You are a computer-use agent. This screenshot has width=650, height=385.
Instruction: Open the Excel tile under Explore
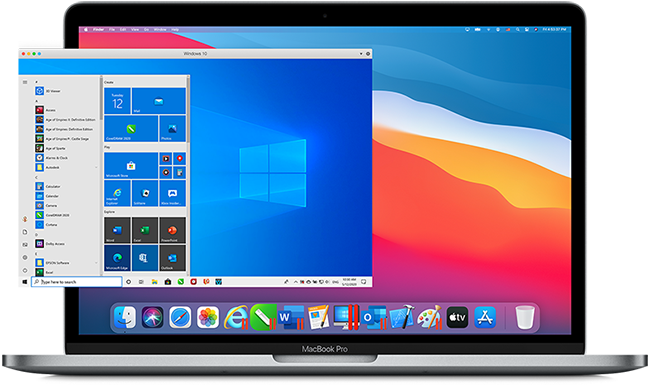[x=145, y=230]
